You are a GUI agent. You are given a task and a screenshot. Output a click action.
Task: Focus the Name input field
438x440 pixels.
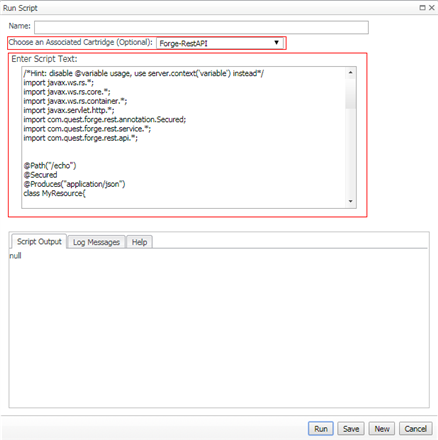(201, 27)
